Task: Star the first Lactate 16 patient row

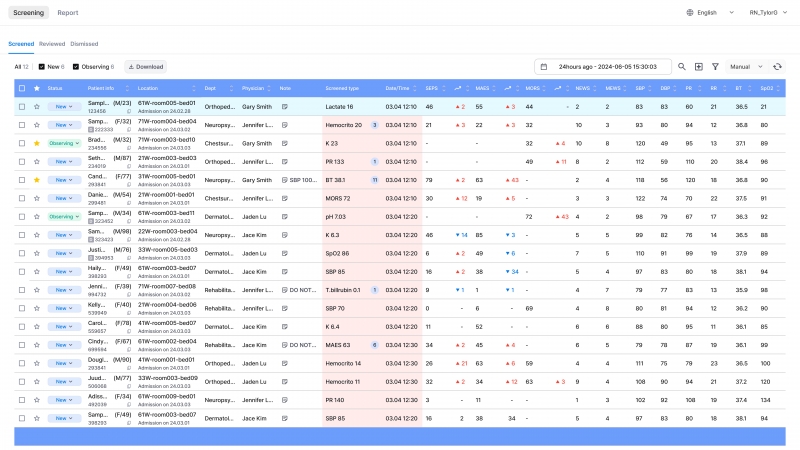Action: tap(37, 106)
